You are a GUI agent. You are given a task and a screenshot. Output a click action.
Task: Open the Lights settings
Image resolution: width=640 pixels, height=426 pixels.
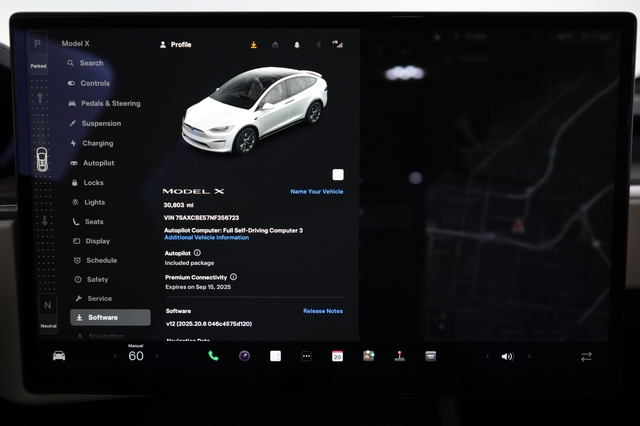coord(89,202)
